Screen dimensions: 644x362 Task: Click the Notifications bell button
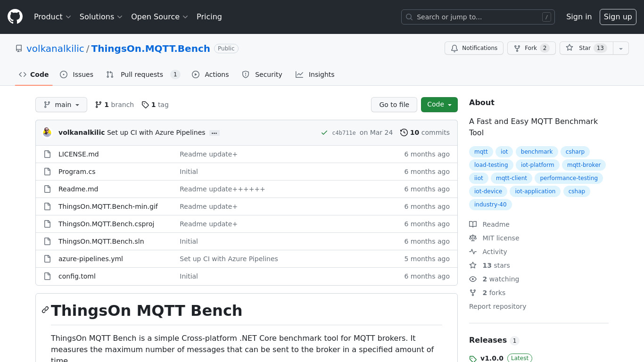pos(474,48)
